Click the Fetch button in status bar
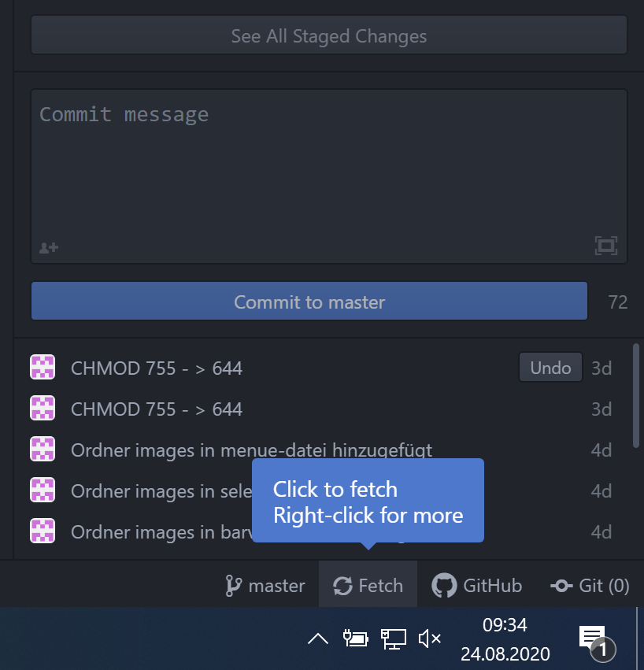The image size is (644, 670). point(368,586)
